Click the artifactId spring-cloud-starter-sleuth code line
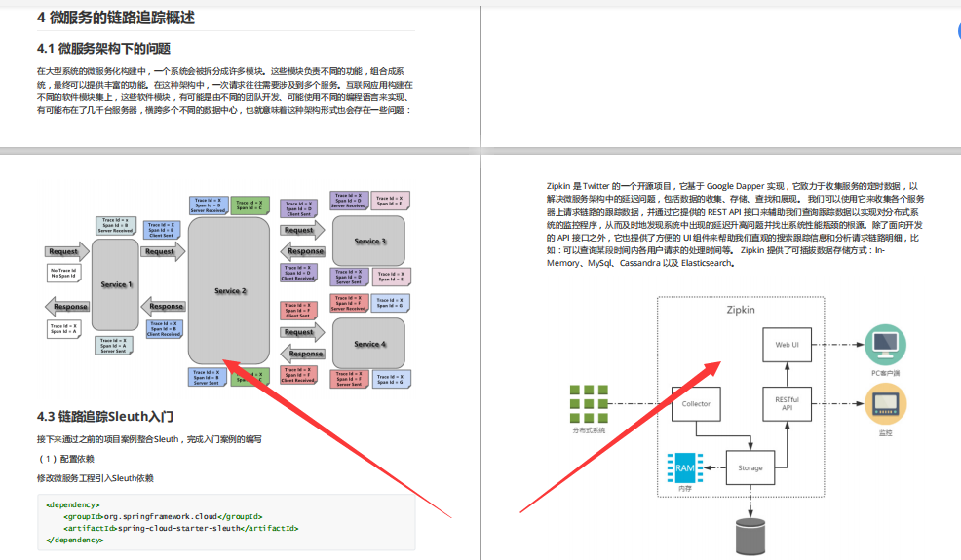Screen dimensions: 961x560 [x=181, y=528]
